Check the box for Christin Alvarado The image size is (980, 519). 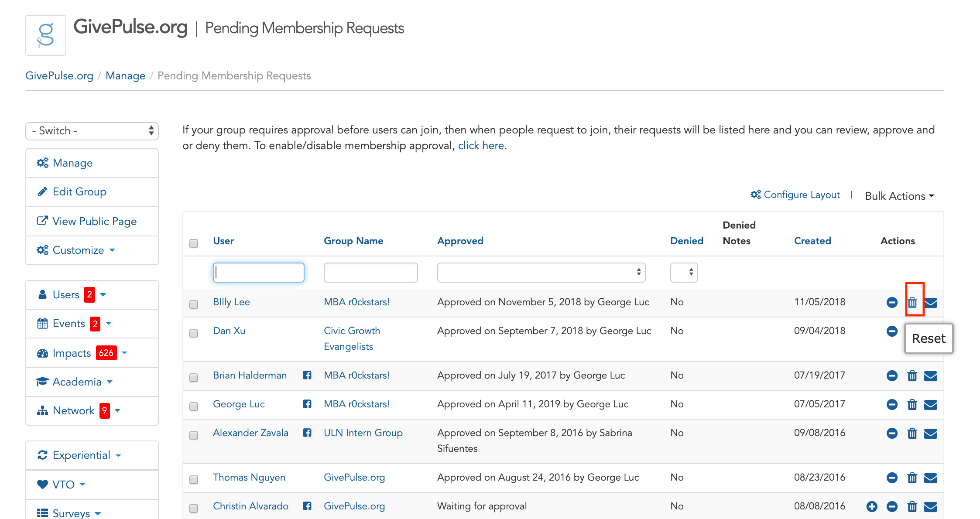coord(194,508)
